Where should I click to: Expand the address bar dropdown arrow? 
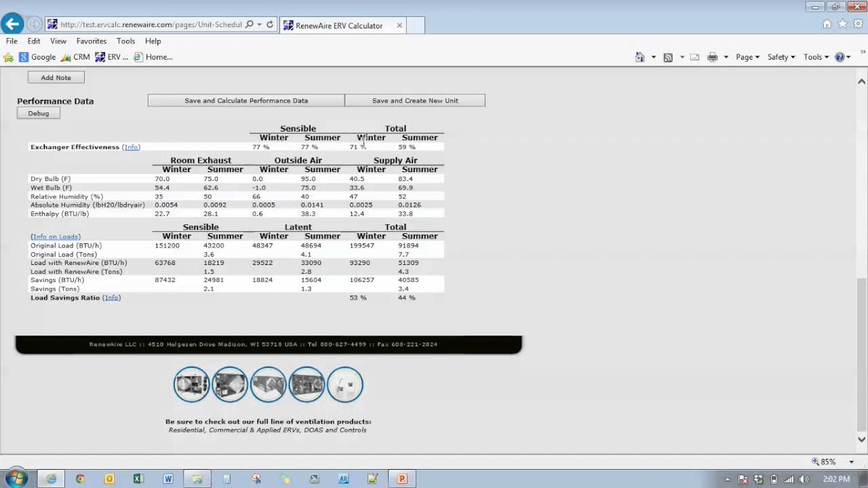(259, 24)
